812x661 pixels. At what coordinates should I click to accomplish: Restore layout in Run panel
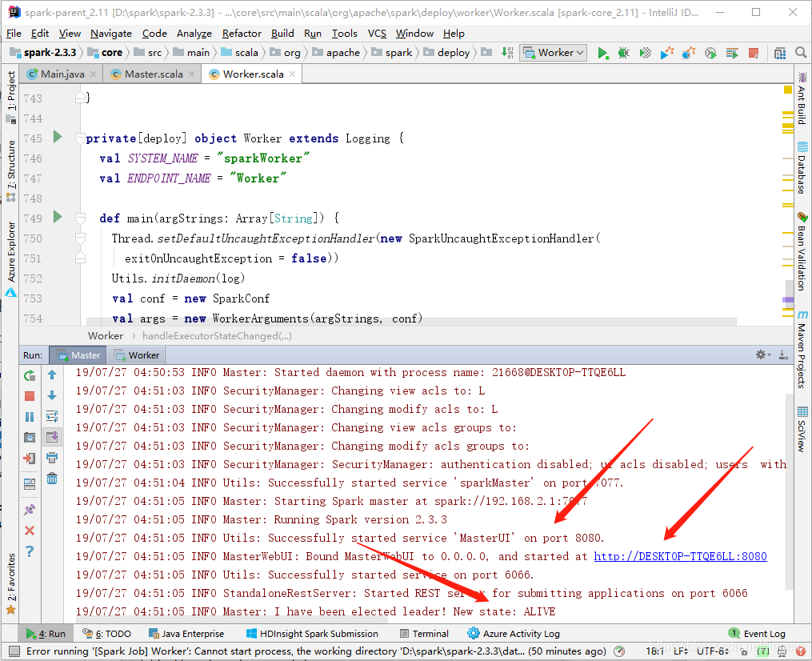coord(30,484)
